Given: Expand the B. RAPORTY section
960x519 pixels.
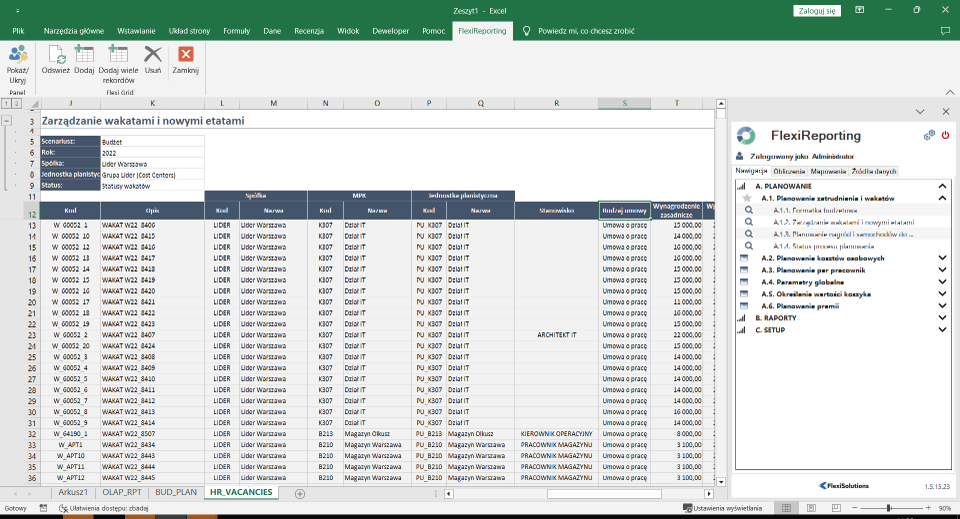Looking at the screenshot, I should click(941, 318).
